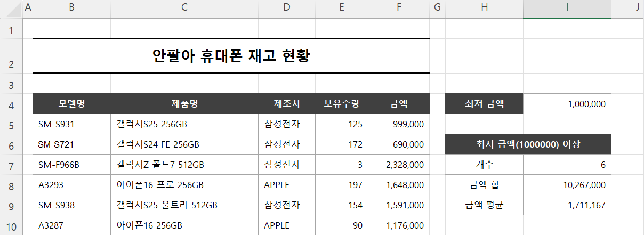The image size is (644, 235).
Task: Click the 모델명 header cell
Action: click(x=71, y=104)
